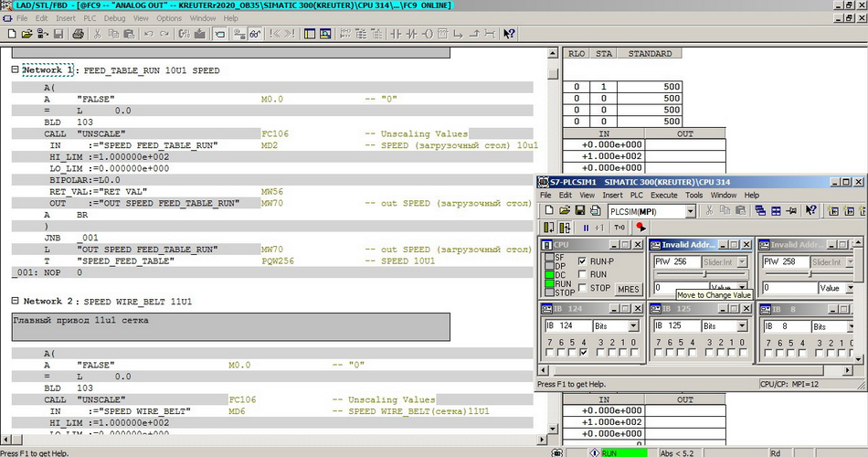Click the Print icon in the LAD/STL/FBD toolbar
This screenshot has width=868, height=457.
[79, 34]
